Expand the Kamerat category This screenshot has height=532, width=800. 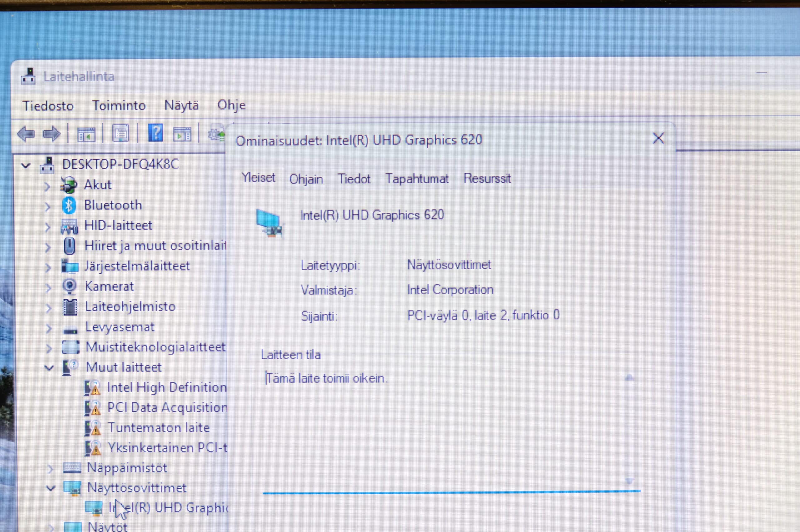48,288
